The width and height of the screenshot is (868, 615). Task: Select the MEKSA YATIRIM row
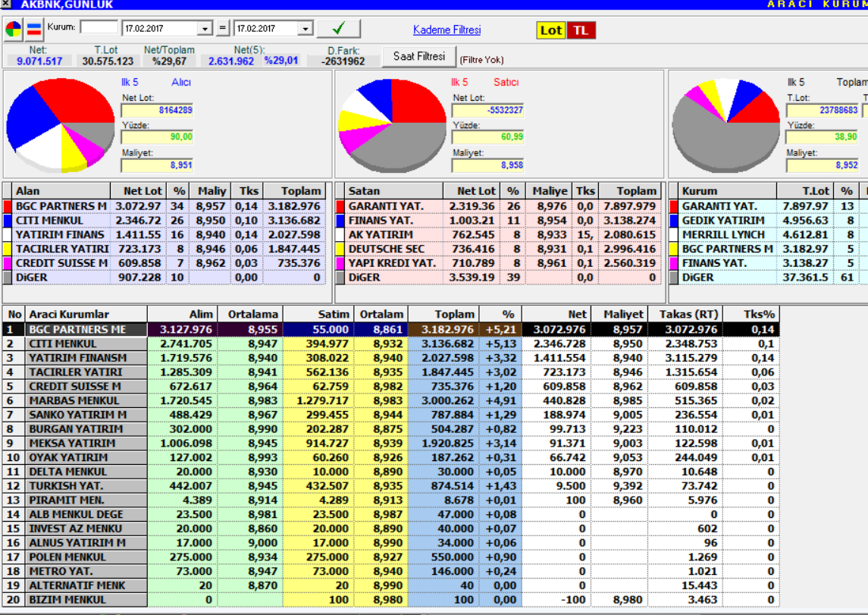coord(391,444)
